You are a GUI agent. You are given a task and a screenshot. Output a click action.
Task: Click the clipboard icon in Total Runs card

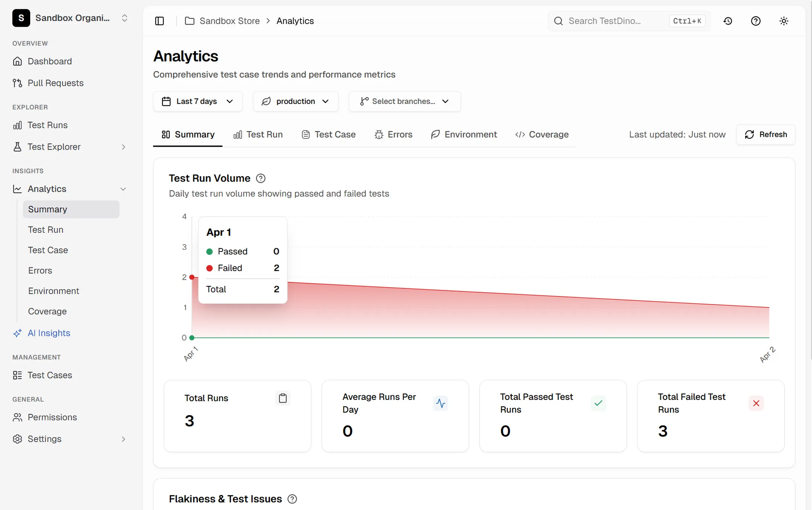click(283, 398)
